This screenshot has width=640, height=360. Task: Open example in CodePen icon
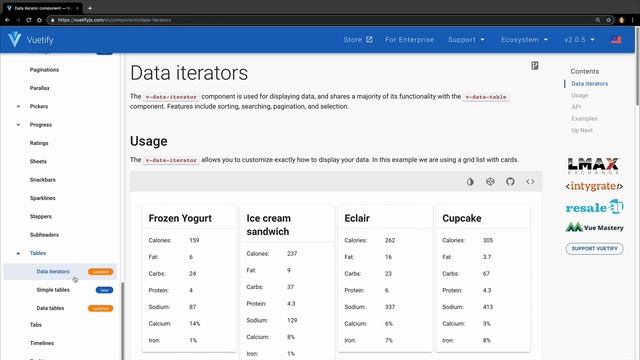pos(490,182)
